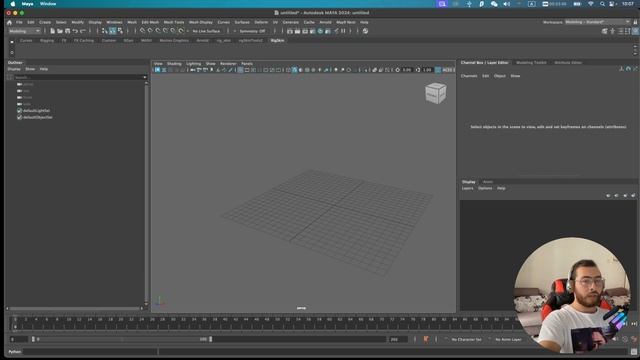This screenshot has width=640, height=360.
Task: Click the Open Scene folder icon
Action: 60,31
